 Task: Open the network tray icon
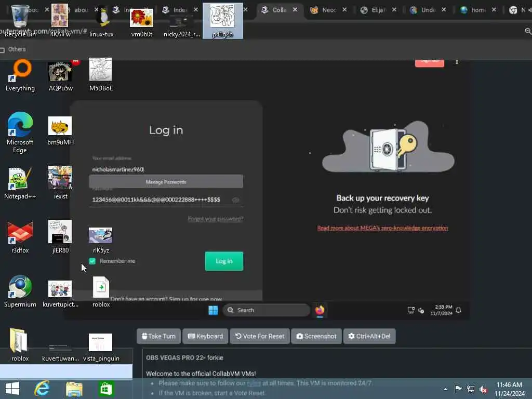tap(471, 389)
